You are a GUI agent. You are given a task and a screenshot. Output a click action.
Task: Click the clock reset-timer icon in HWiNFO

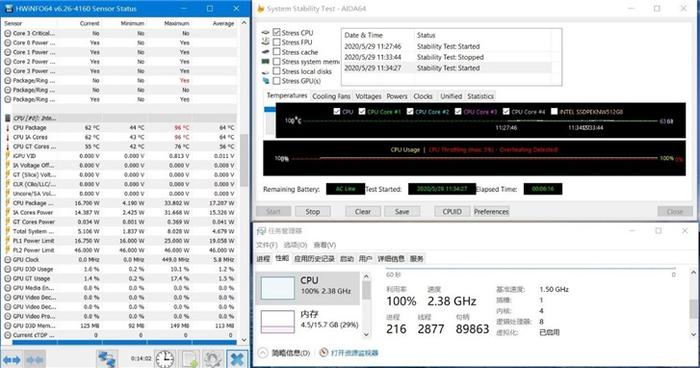(x=165, y=359)
